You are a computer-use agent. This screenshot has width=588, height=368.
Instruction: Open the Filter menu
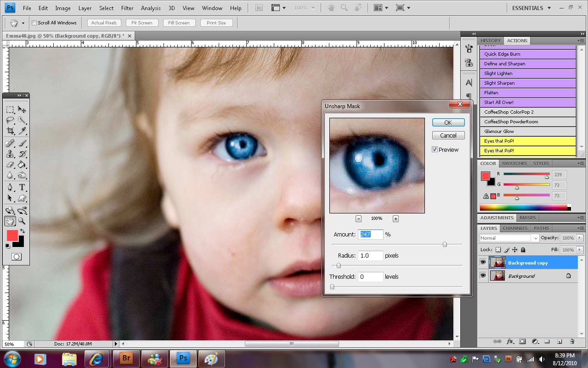pyautogui.click(x=127, y=8)
